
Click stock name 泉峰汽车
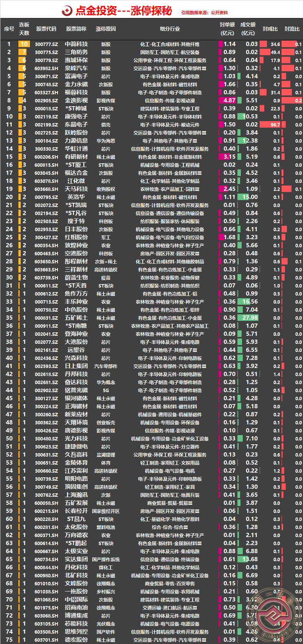pyautogui.click(x=76, y=68)
